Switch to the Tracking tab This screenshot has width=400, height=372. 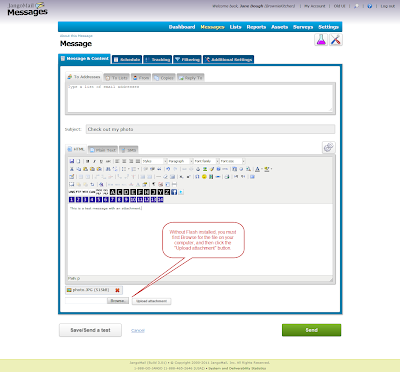[x=158, y=59]
